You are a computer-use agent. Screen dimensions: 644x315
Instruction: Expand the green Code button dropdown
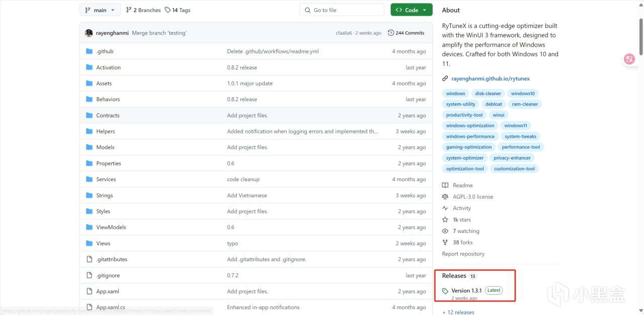pos(411,10)
